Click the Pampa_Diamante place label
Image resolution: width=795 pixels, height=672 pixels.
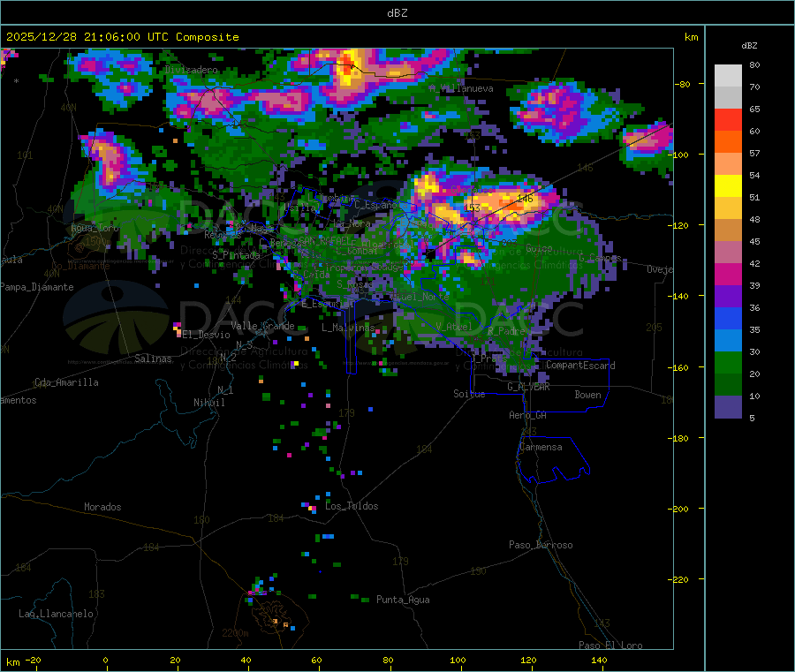click(36, 287)
